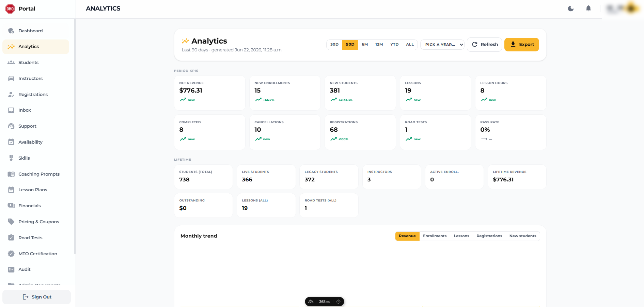Click the Registrations 68 card
Image resolution: width=644 pixels, height=307 pixels.
(360, 132)
